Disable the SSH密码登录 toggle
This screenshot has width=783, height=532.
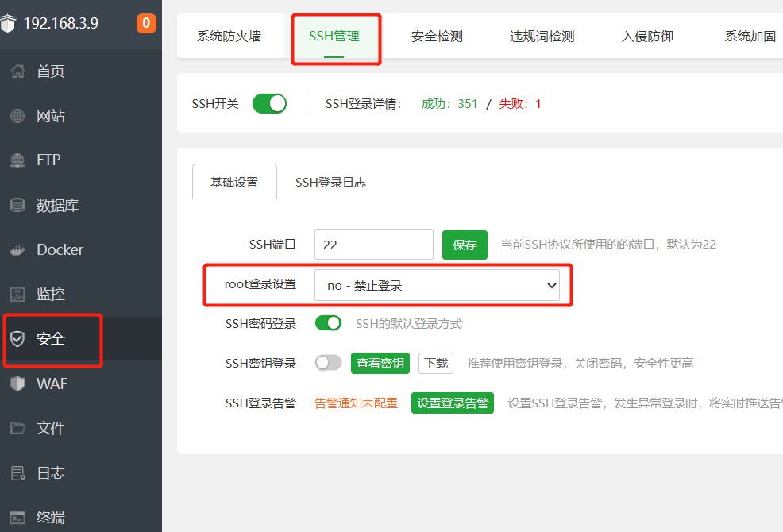(328, 323)
